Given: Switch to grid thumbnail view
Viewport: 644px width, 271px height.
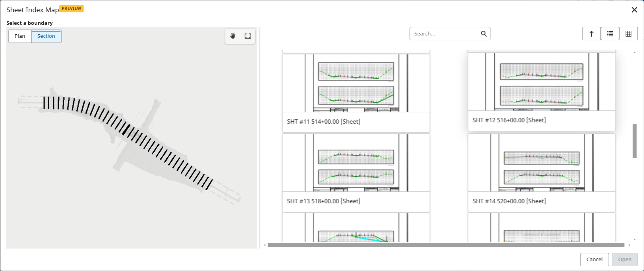Looking at the screenshot, I should (628, 34).
